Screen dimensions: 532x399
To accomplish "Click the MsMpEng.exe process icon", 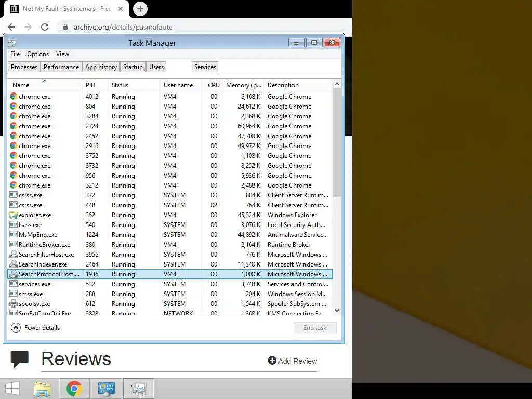I will (x=13, y=234).
